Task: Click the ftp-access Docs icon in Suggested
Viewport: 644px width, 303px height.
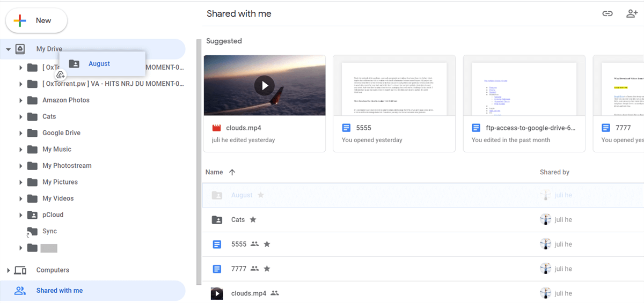Action: pyautogui.click(x=476, y=128)
